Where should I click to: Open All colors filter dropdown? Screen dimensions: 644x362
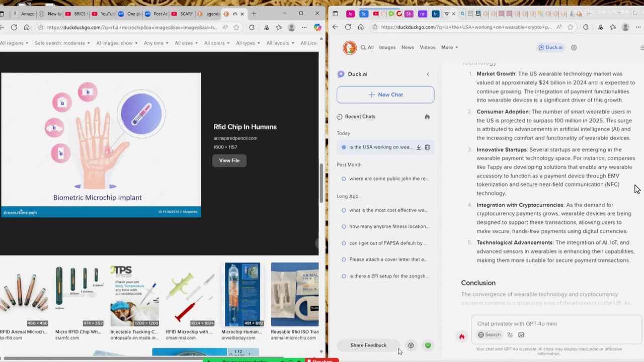217,43
